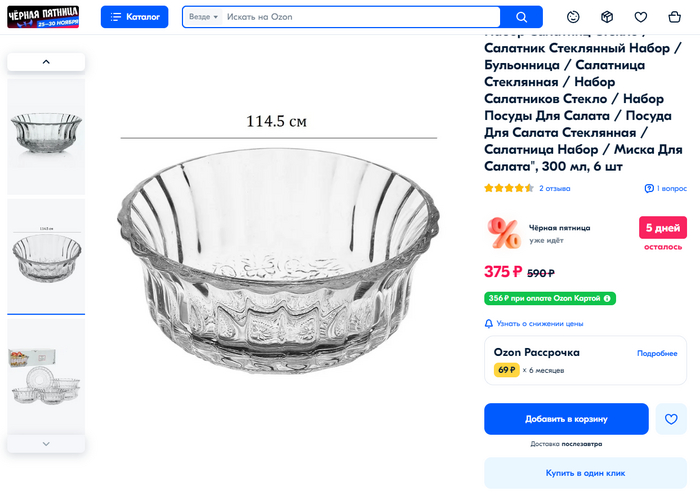The width and height of the screenshot is (700, 495).
Task: Click the question bubble icon near '1 вопрос'
Action: click(649, 188)
